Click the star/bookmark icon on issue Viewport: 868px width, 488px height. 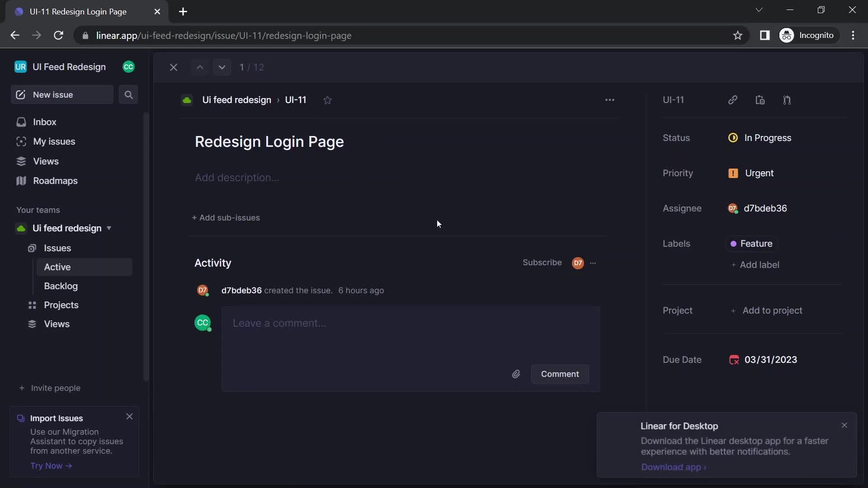coord(327,100)
